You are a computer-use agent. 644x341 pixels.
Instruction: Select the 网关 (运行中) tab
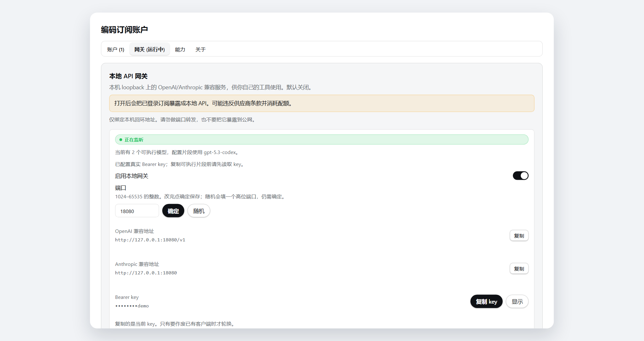pyautogui.click(x=150, y=49)
